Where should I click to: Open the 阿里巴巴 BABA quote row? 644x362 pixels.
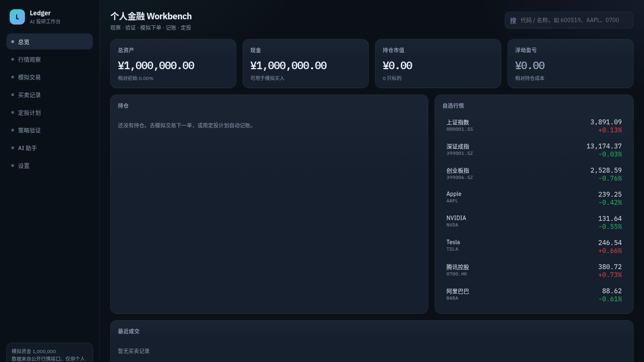[534, 294]
